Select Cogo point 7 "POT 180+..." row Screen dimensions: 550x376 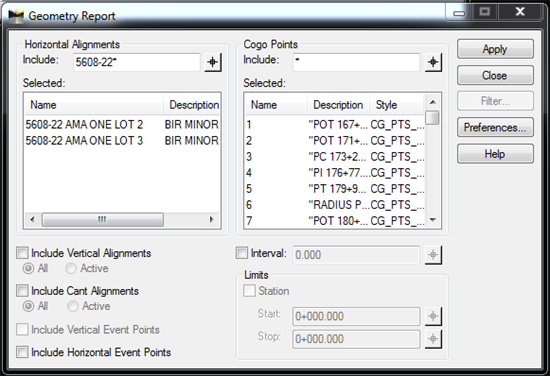pos(335,221)
